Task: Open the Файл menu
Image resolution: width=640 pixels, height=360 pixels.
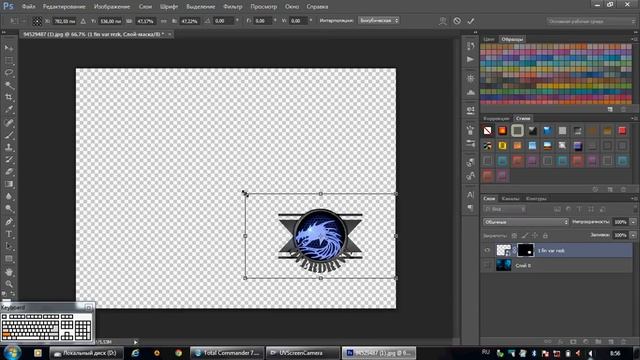Action: pos(28,7)
